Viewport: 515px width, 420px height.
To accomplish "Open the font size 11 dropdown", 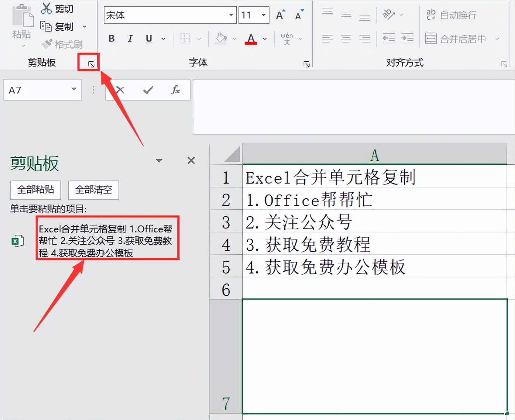I will tap(264, 15).
